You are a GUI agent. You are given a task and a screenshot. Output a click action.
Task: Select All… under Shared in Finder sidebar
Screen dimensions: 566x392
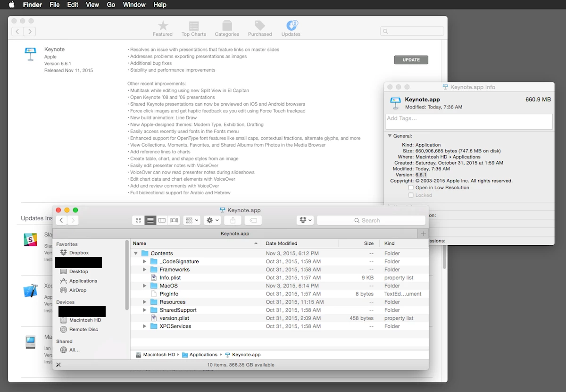coord(70,350)
